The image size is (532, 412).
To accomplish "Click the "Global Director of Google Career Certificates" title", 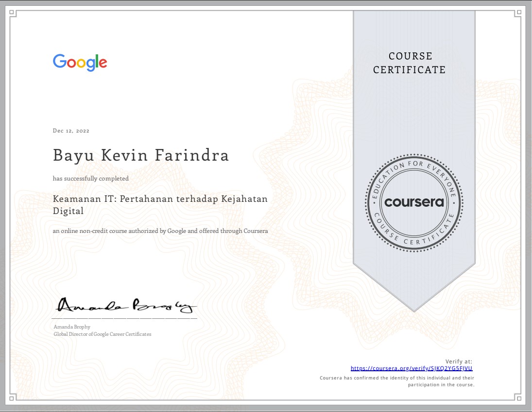I will tap(103, 334).
